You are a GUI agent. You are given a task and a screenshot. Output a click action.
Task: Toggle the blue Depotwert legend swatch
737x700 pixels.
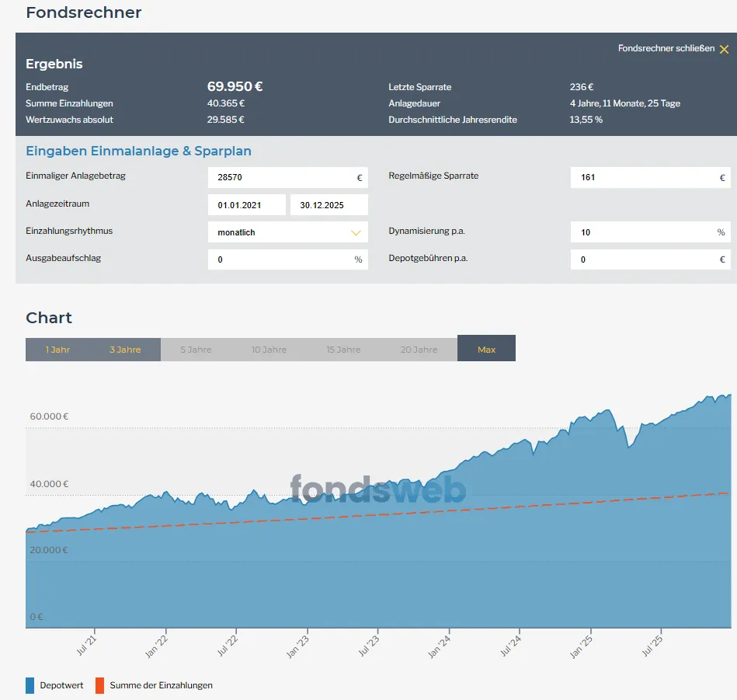tap(30, 685)
